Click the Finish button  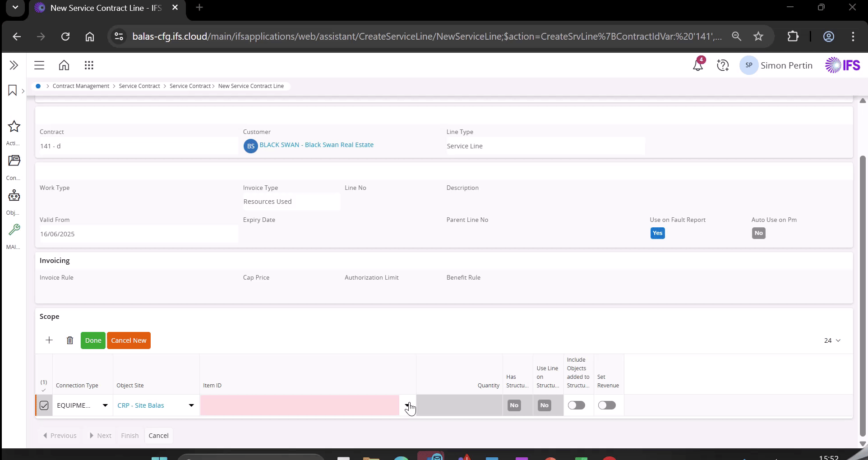pos(129,436)
